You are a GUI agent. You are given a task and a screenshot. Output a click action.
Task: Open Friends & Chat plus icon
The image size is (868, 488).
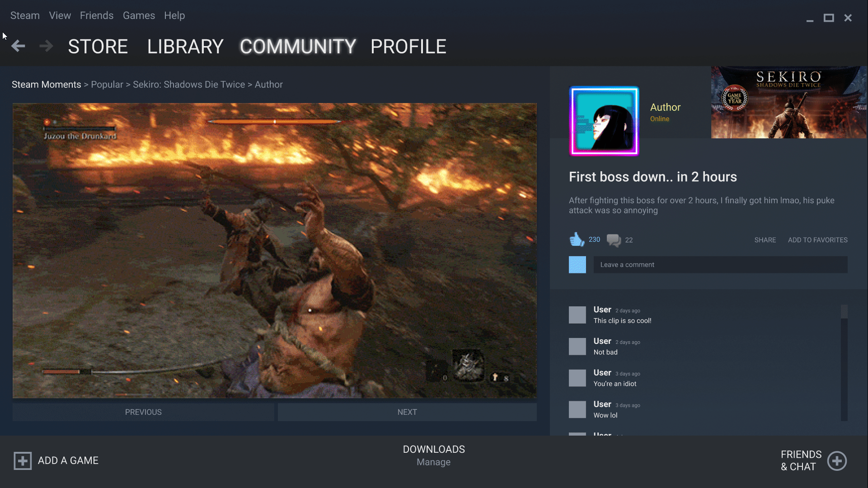[x=837, y=461]
